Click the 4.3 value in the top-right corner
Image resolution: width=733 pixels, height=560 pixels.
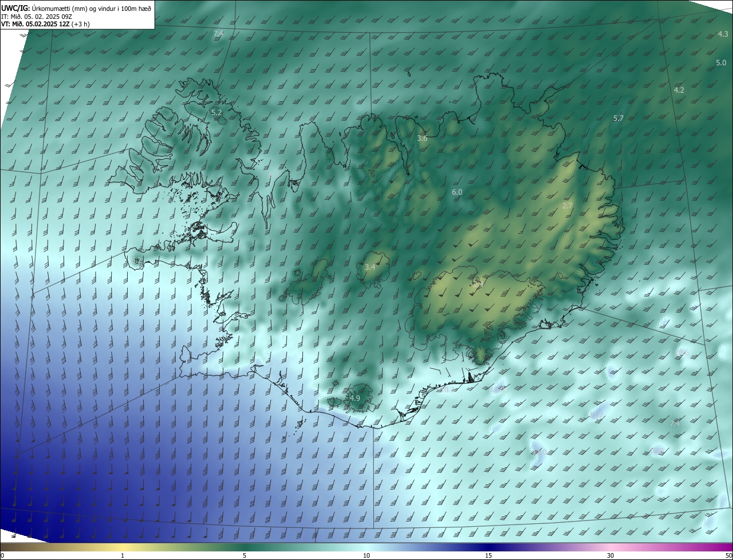click(x=723, y=34)
